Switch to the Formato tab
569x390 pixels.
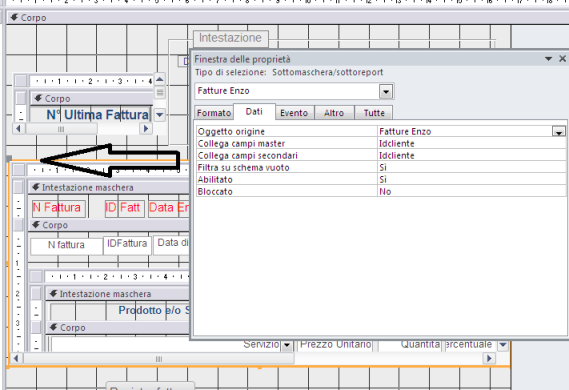(x=214, y=113)
